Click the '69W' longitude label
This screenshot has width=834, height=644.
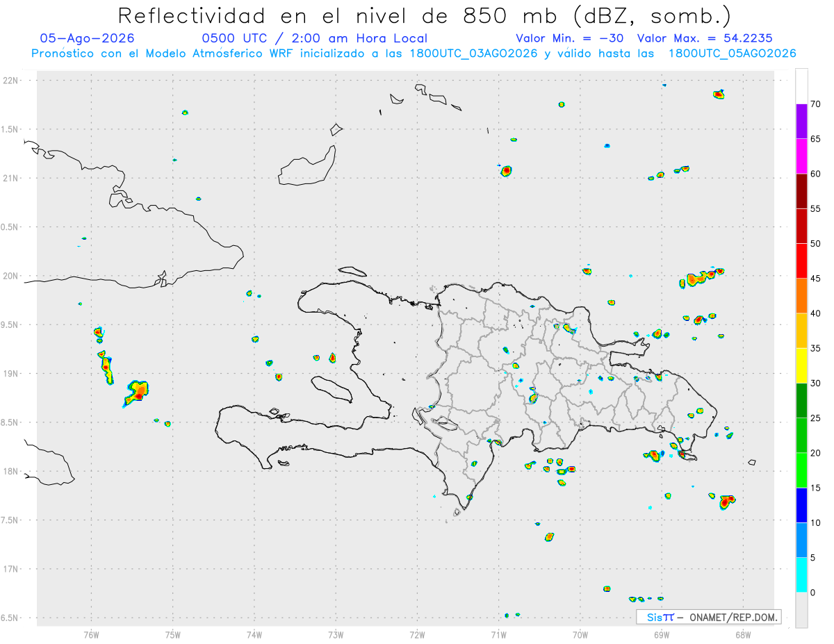point(662,634)
